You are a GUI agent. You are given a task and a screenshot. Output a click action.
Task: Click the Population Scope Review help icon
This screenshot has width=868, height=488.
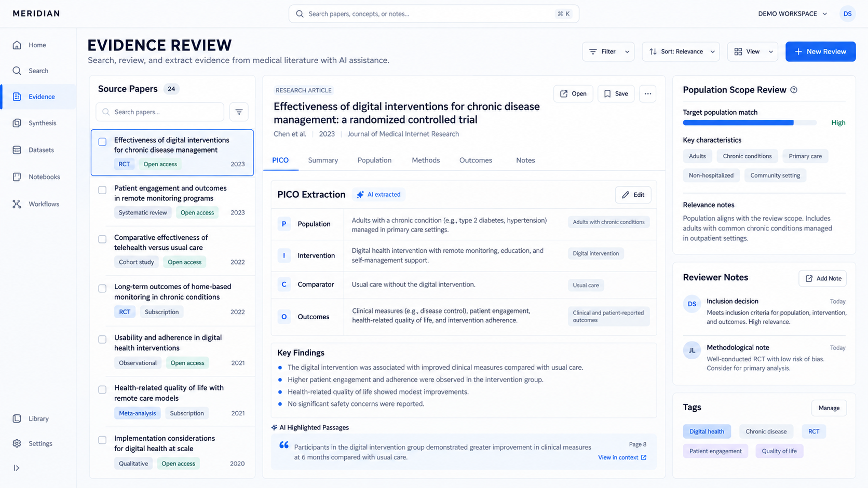pyautogui.click(x=794, y=90)
